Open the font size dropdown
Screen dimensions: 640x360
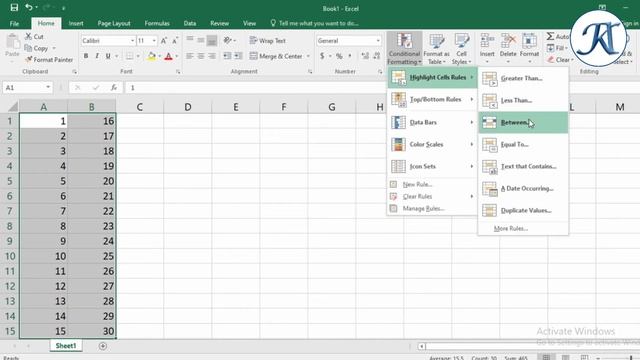tap(154, 40)
